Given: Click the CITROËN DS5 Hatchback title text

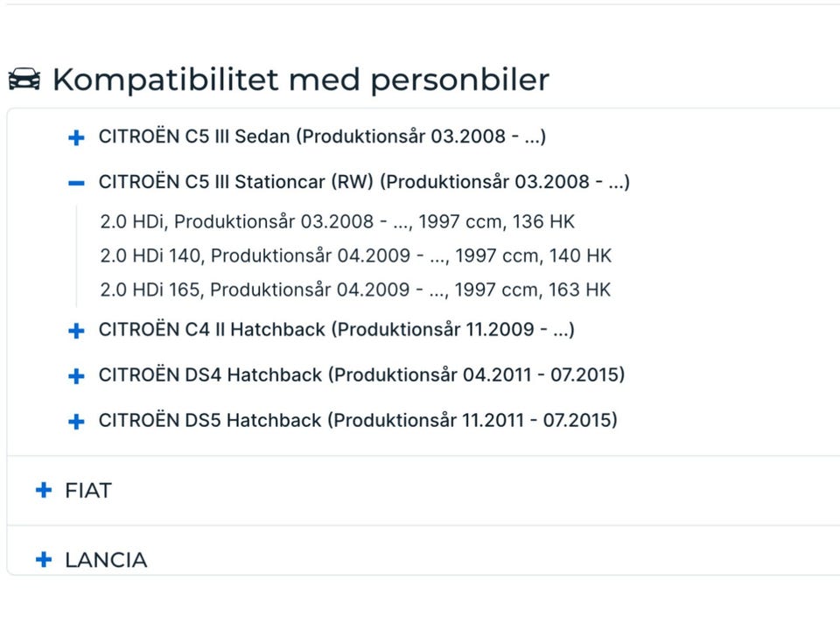Looking at the screenshot, I should (x=358, y=420).
